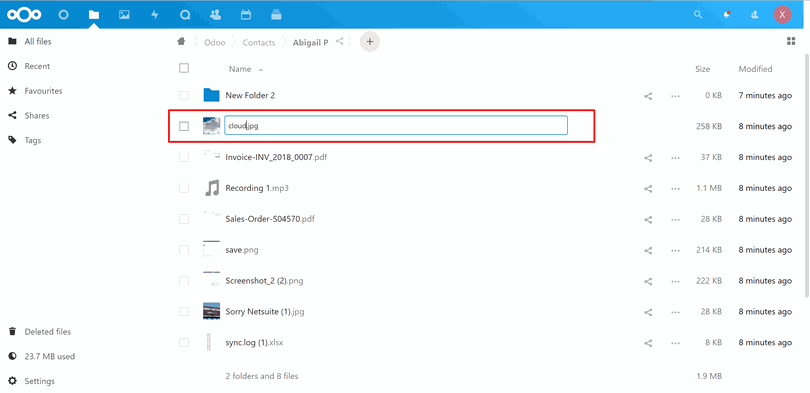810x393 pixels.
Task: Open more actions for sync.log (1).xlsx
Action: point(675,343)
